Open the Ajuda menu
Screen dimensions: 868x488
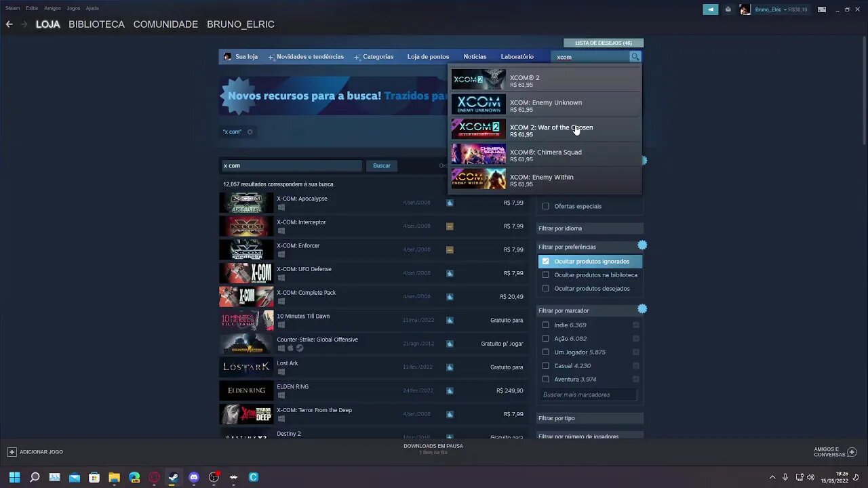[92, 8]
